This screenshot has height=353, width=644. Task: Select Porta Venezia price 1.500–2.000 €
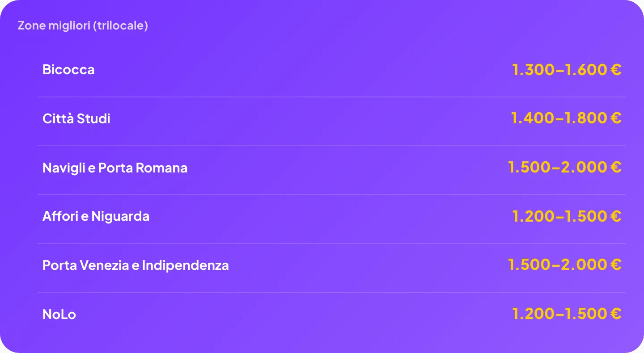pos(565,265)
